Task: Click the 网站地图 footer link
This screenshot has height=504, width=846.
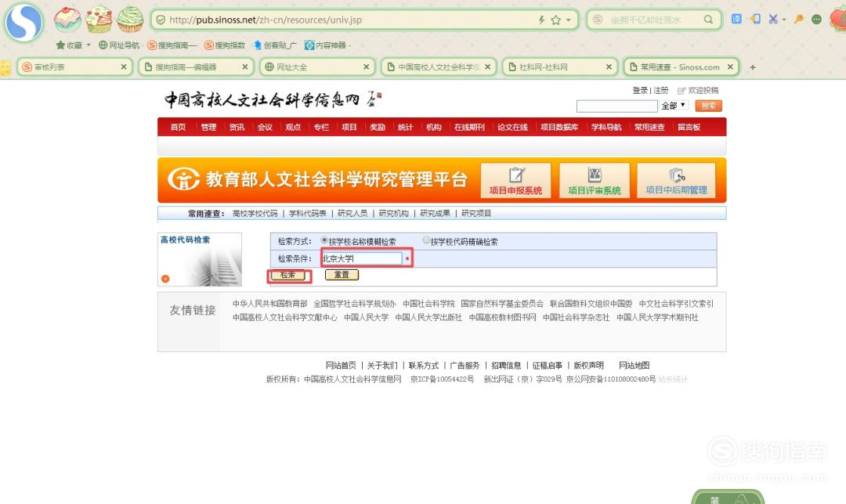Action: point(634,365)
